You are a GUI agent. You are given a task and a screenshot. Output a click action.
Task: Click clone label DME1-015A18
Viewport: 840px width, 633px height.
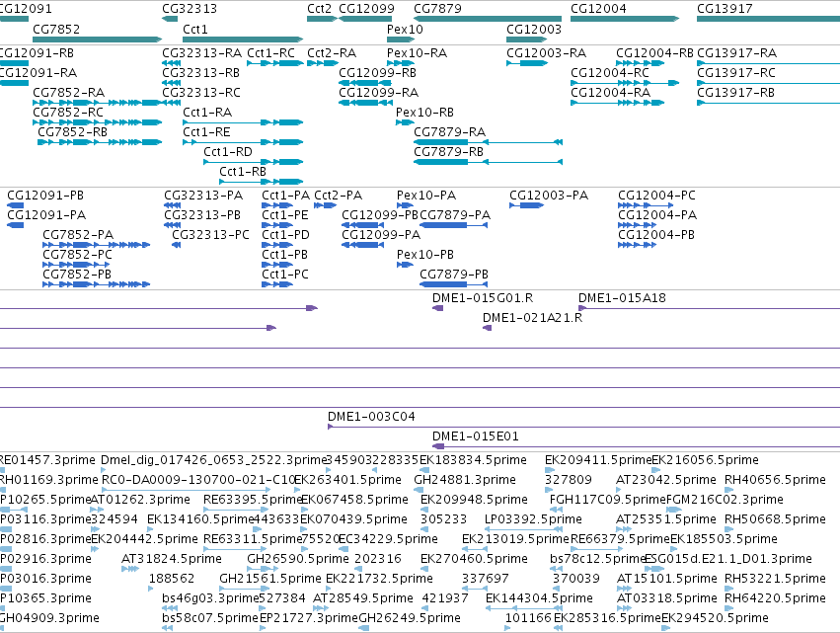(622, 298)
